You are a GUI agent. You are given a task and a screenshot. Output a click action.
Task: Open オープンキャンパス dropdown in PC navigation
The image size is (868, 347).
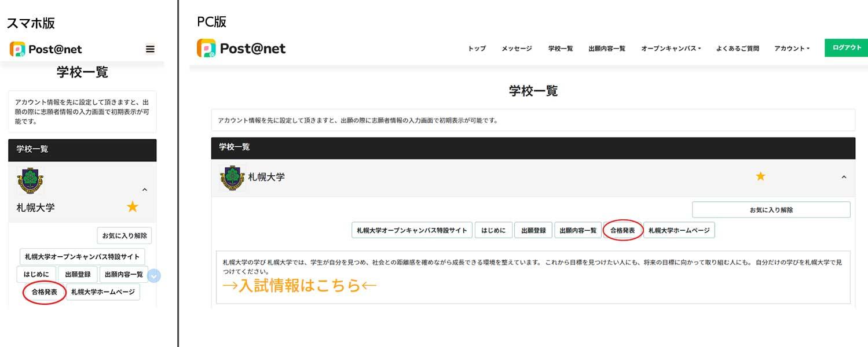pyautogui.click(x=671, y=49)
